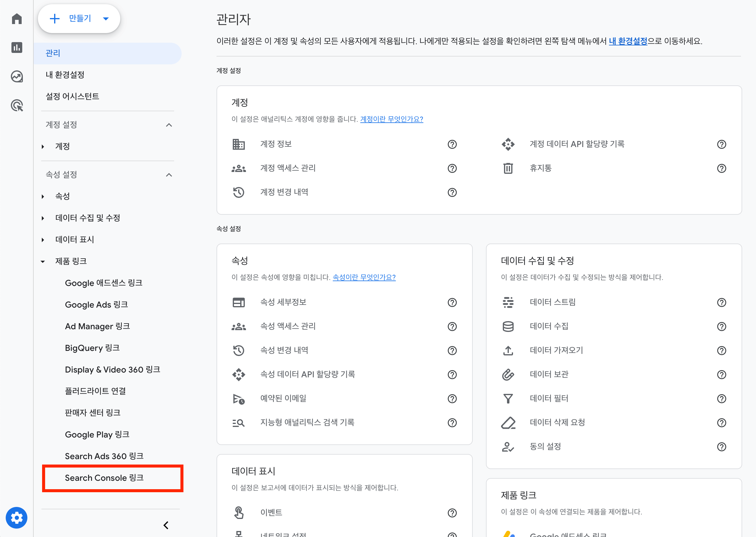Image resolution: width=756 pixels, height=537 pixels.
Task: Open BigQuery 링크 in sidebar
Action: point(92,348)
